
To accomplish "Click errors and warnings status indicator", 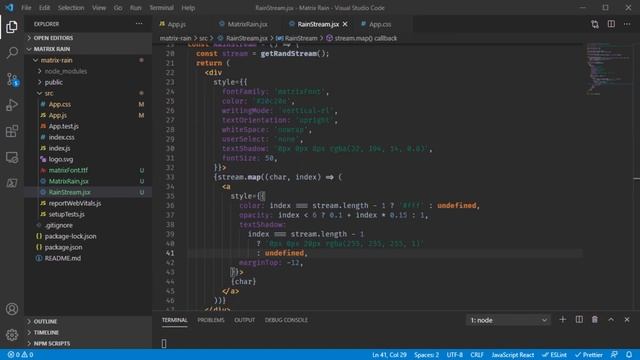I will click(x=20, y=355).
